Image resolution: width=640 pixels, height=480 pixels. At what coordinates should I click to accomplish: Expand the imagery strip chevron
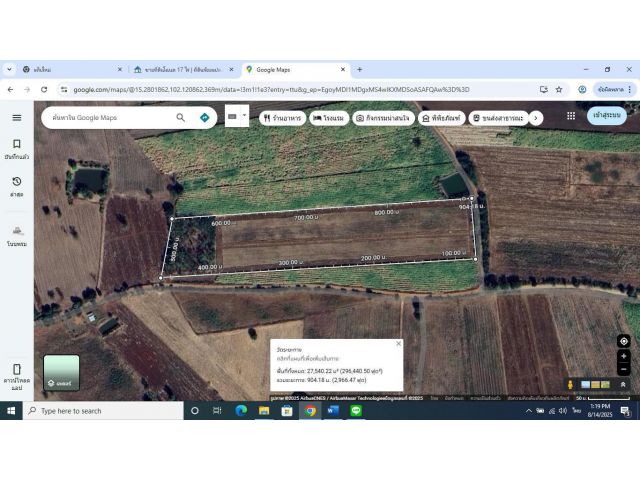(623, 384)
